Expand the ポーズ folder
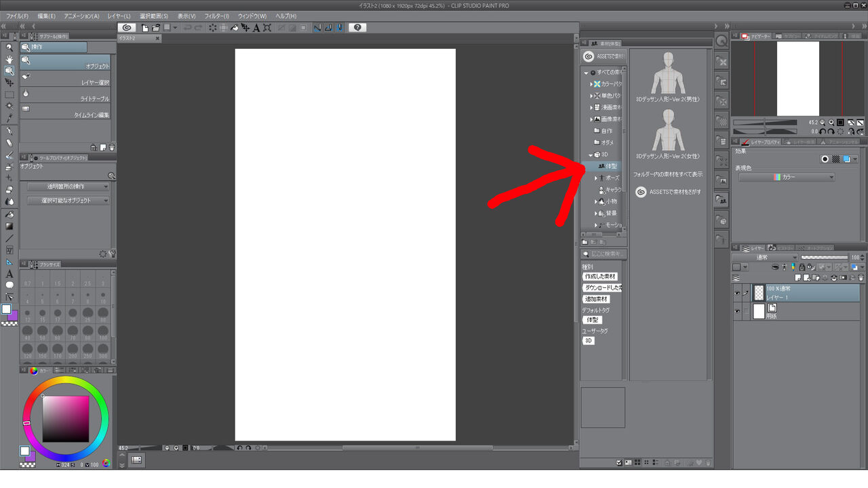The width and height of the screenshot is (868, 488). (596, 178)
